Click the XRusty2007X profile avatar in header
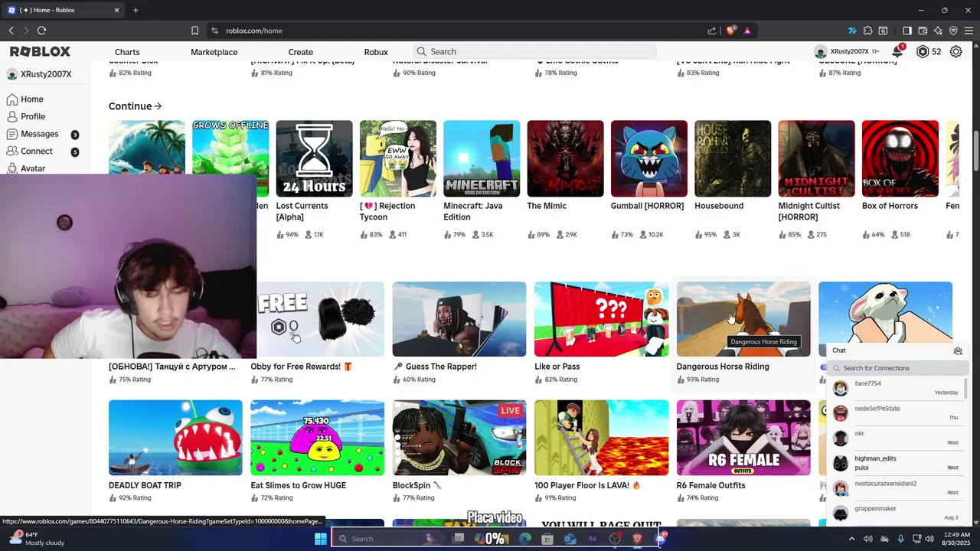Viewport: 980px width, 551px height. [x=821, y=52]
